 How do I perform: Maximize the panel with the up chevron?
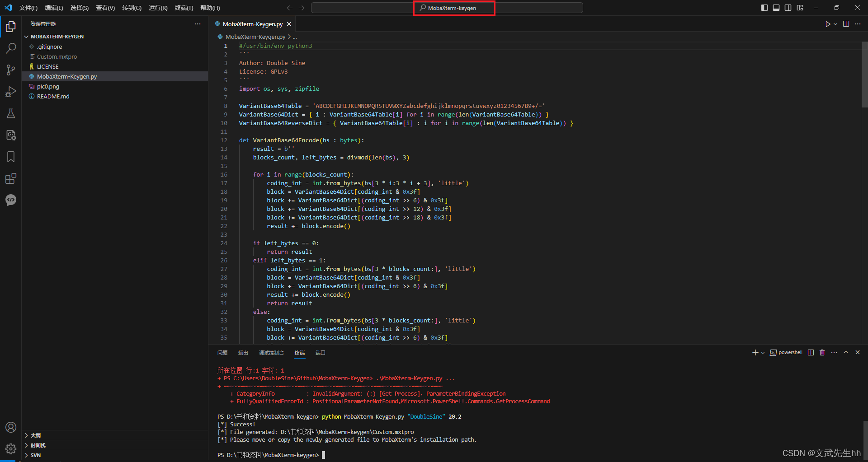pyautogui.click(x=846, y=352)
